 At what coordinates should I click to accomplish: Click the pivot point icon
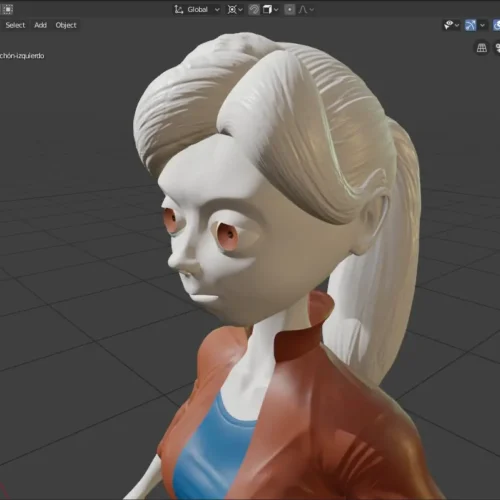coord(232,9)
